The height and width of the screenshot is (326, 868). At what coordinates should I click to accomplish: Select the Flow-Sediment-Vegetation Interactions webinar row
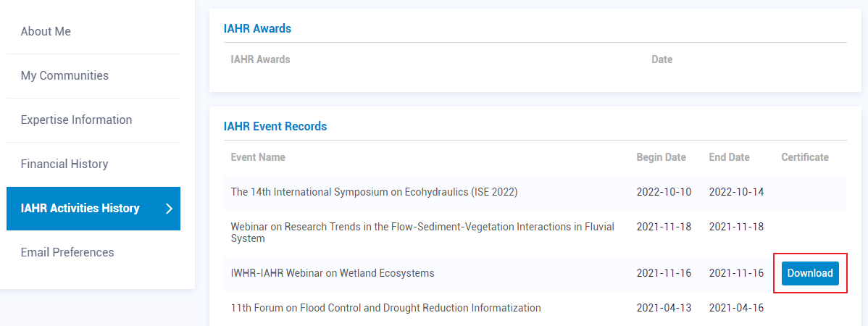click(x=422, y=233)
